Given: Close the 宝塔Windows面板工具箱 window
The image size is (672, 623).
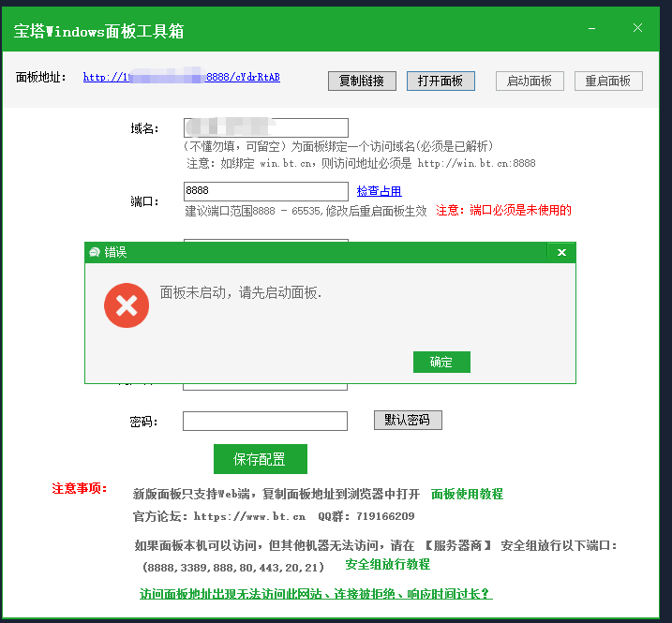Looking at the screenshot, I should pos(637,28).
